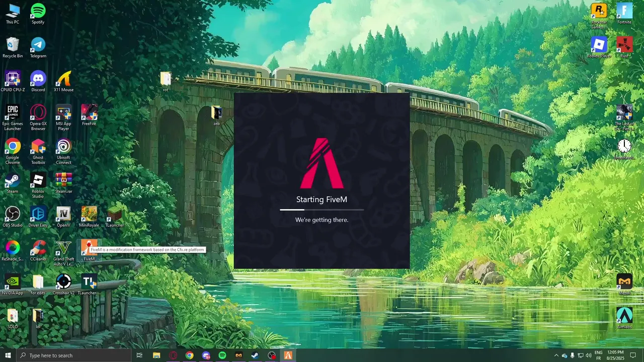Select the Opera GX Browser desktop icon
This screenshot has height=362, width=644.
38,118
